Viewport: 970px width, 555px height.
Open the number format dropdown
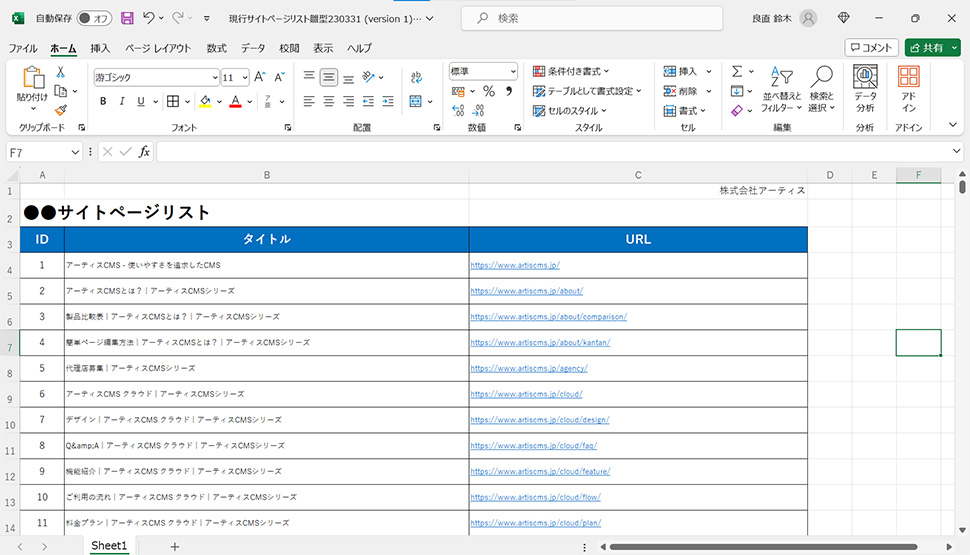512,72
